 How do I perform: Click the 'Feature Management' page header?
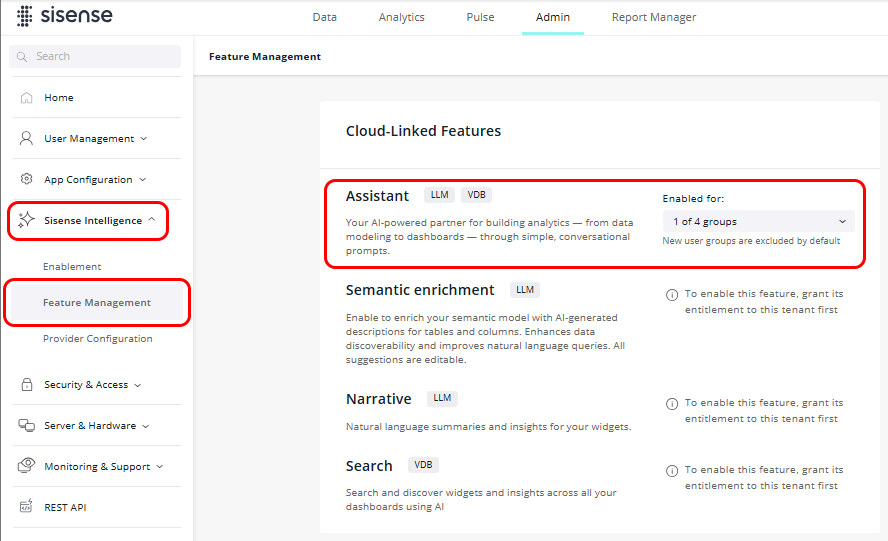[264, 57]
